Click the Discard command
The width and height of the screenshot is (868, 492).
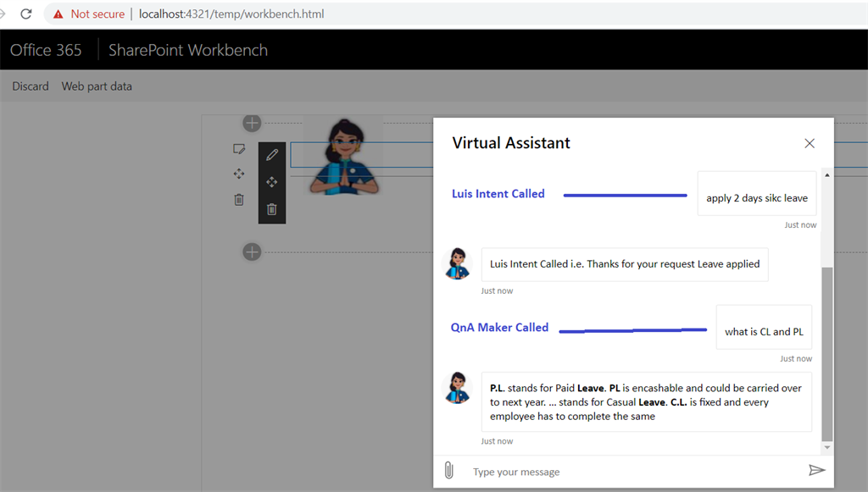(x=31, y=86)
